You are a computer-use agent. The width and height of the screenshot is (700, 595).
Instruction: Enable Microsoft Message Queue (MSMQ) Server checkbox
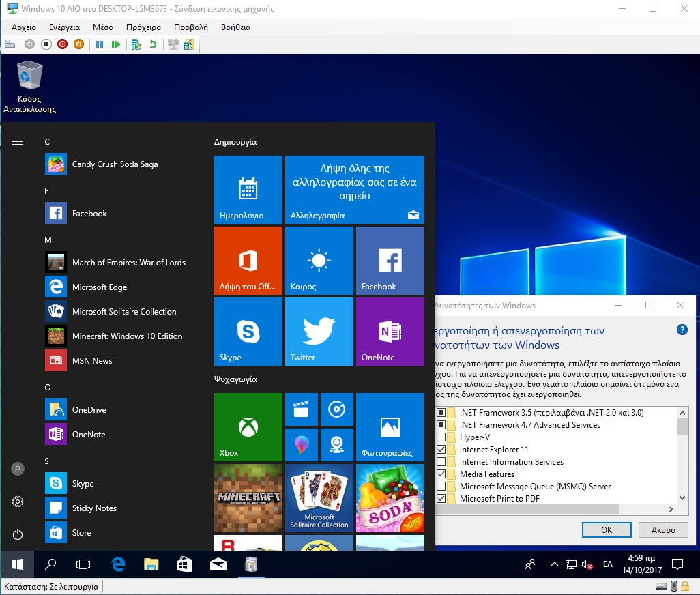click(441, 486)
